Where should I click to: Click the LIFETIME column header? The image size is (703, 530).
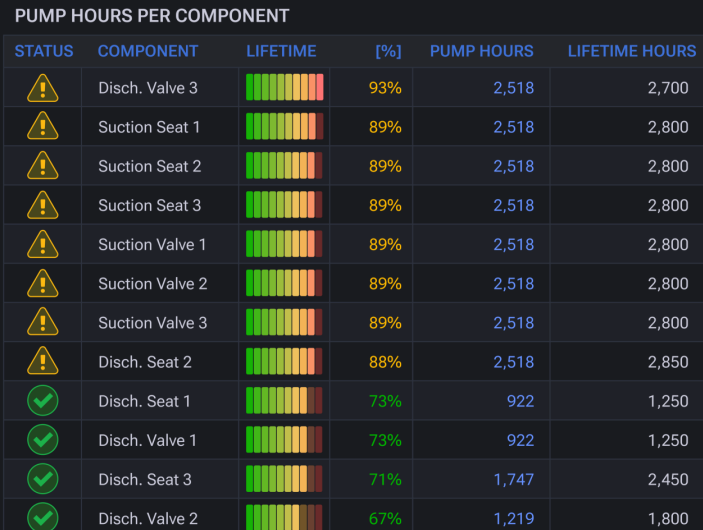281,51
